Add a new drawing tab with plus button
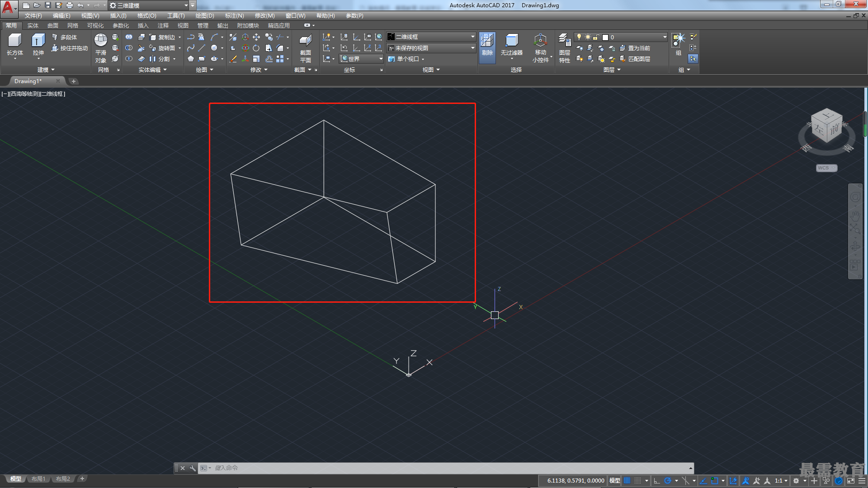The width and height of the screenshot is (868, 488). pos(73,81)
